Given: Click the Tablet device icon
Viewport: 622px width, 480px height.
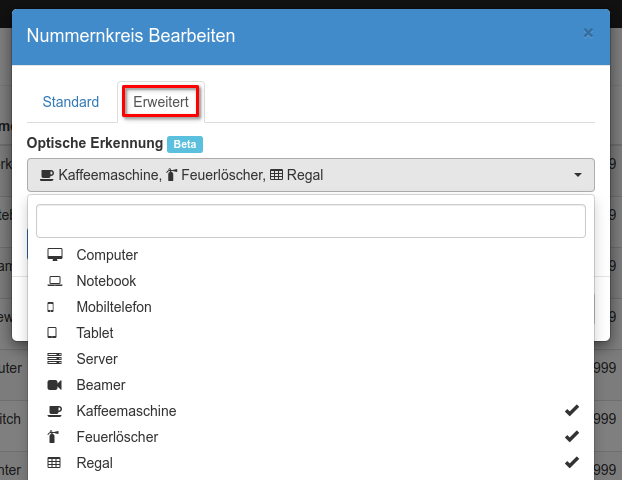Looking at the screenshot, I should [52, 333].
